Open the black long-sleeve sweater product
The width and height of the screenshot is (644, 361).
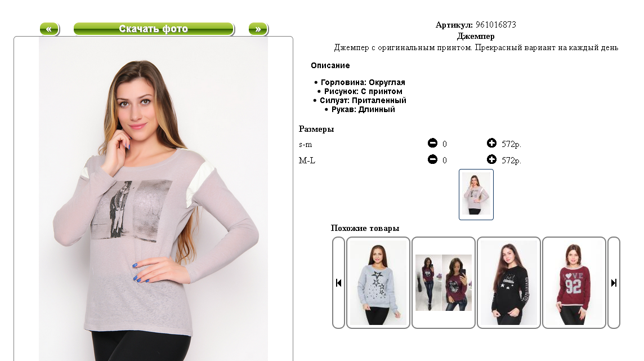(509, 283)
